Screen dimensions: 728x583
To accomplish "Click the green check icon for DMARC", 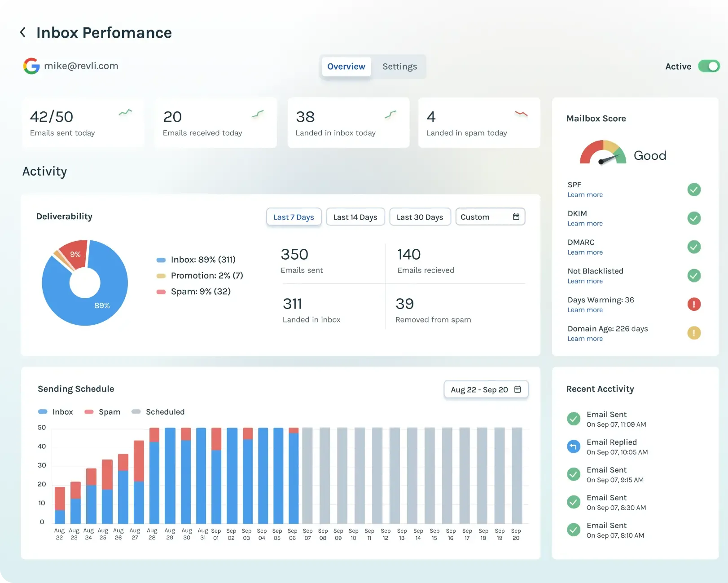I will [694, 247].
